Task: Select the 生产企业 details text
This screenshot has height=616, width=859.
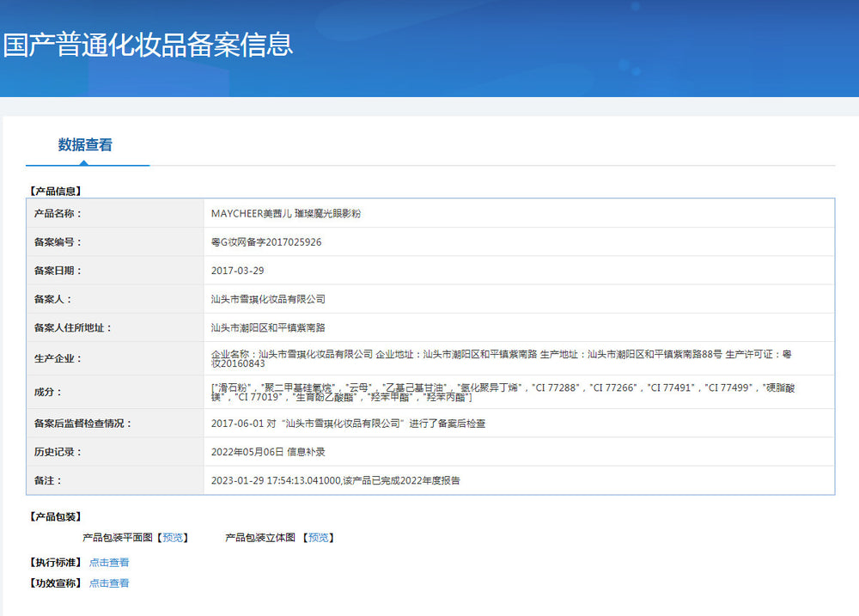Action: click(x=502, y=358)
